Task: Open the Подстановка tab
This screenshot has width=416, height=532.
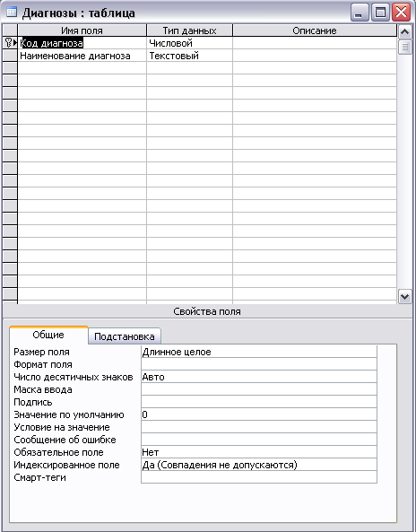Action: 125,336
